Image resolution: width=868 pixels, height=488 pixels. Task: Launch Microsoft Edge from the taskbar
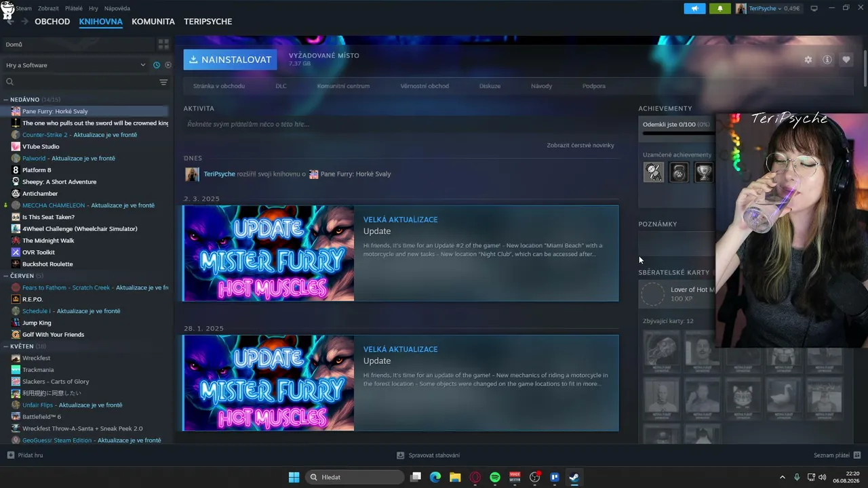(x=435, y=477)
